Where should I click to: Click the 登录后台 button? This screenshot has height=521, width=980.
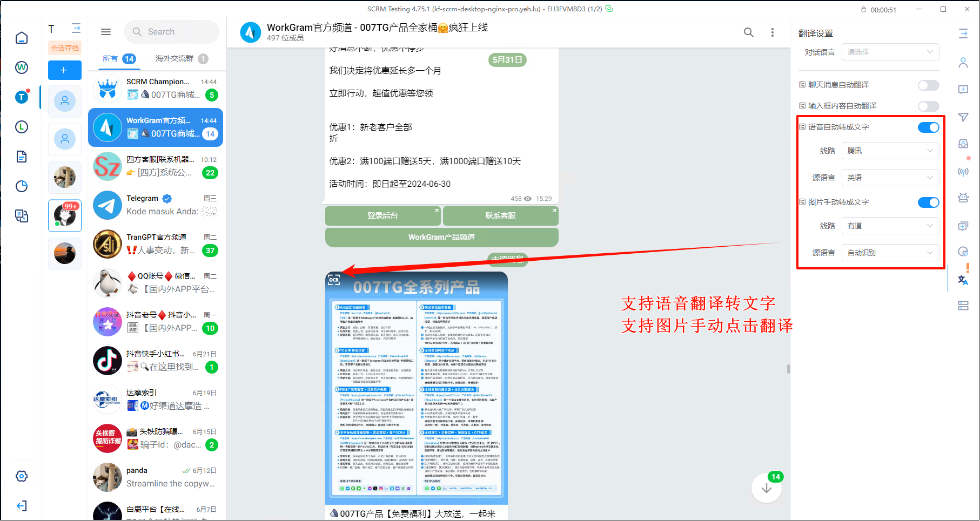pos(383,216)
